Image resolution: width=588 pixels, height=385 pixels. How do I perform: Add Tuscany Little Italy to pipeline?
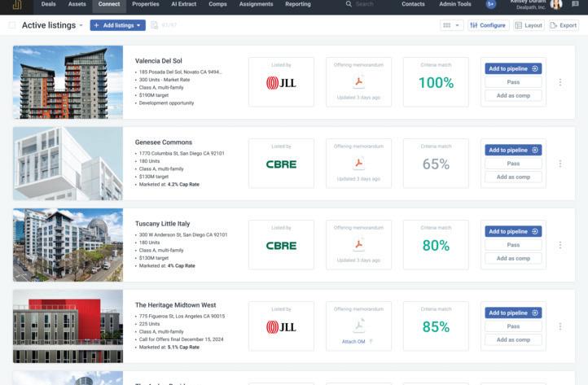click(513, 231)
